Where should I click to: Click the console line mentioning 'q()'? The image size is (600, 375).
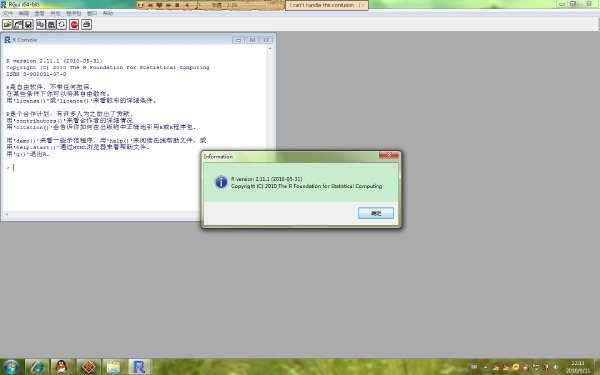[28, 154]
